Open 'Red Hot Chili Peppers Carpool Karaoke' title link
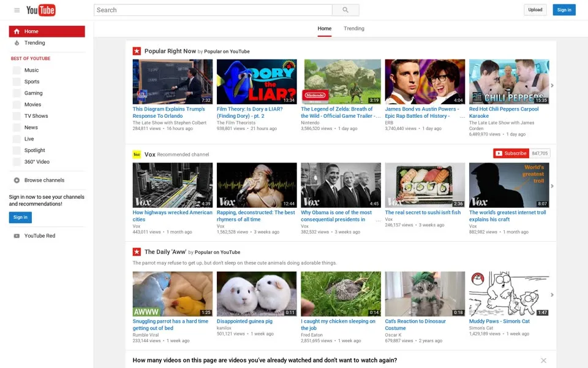588x368 pixels. pyautogui.click(x=503, y=113)
